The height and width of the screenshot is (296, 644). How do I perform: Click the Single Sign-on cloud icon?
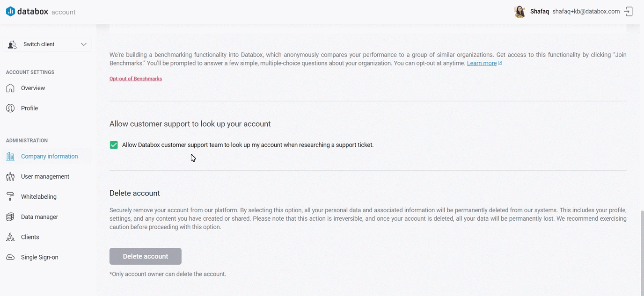click(x=10, y=257)
